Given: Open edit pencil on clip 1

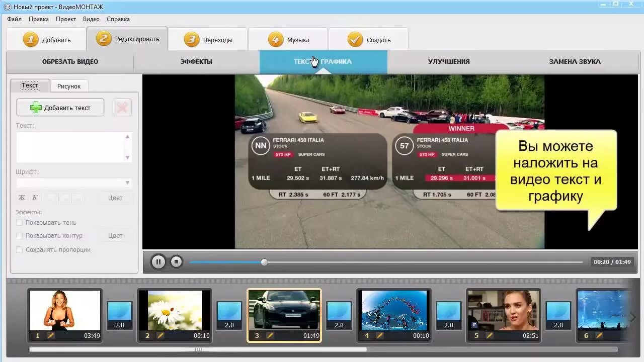Looking at the screenshot, I should (50, 335).
